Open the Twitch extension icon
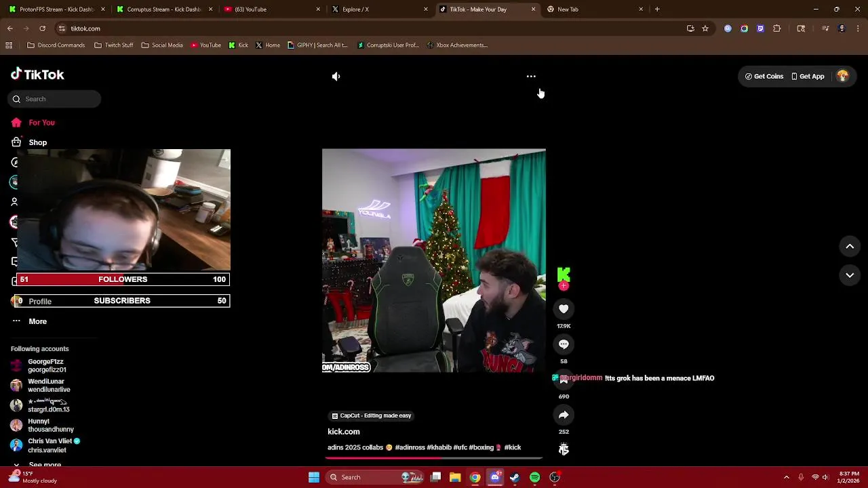 coord(760,28)
